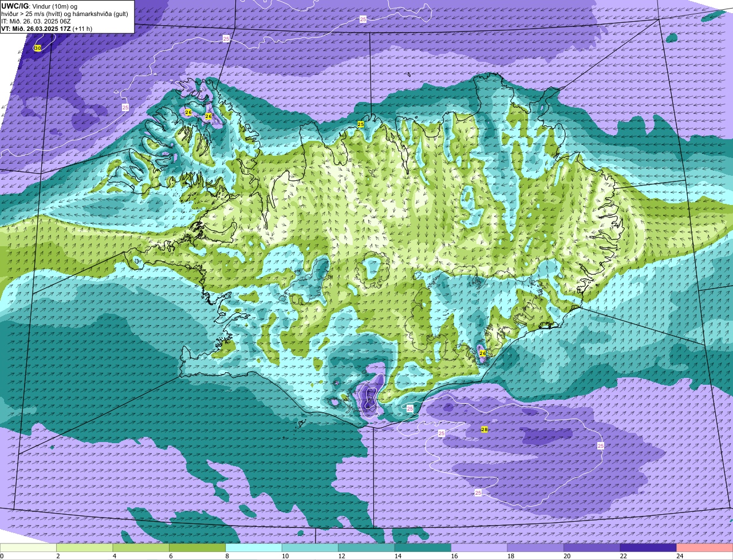Select the color swatch between 16 and 18
This screenshot has height=560, width=733.
479,548
